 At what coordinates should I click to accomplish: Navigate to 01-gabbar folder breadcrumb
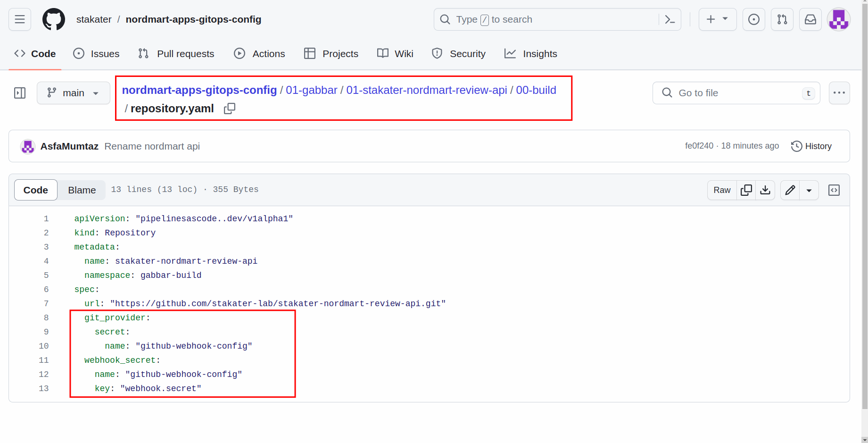[x=311, y=90]
